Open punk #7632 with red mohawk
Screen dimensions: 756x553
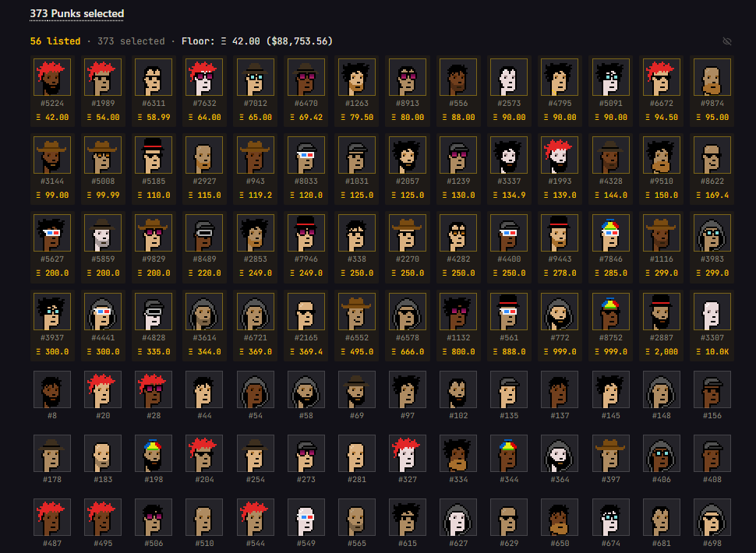pyautogui.click(x=204, y=77)
